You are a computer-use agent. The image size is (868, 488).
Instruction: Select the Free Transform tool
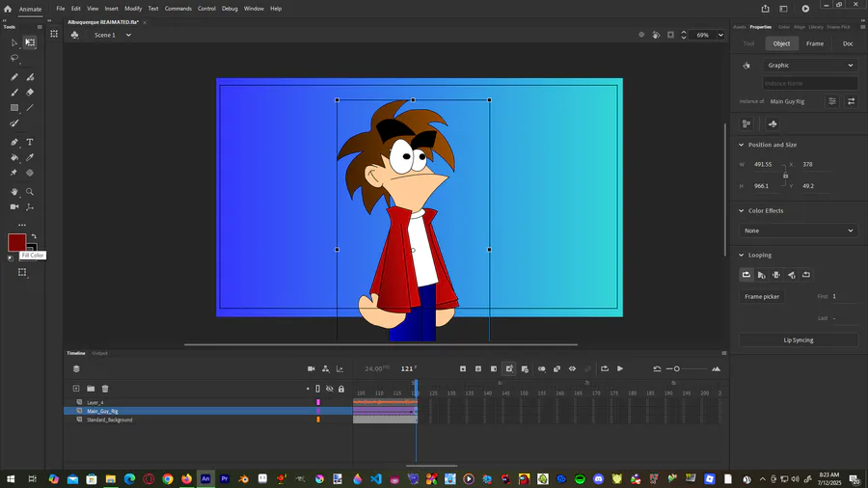(x=30, y=42)
